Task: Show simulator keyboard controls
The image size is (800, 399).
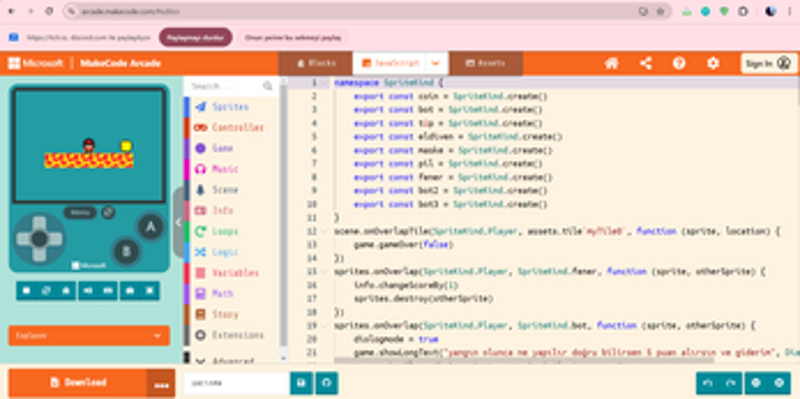Action: [x=108, y=290]
